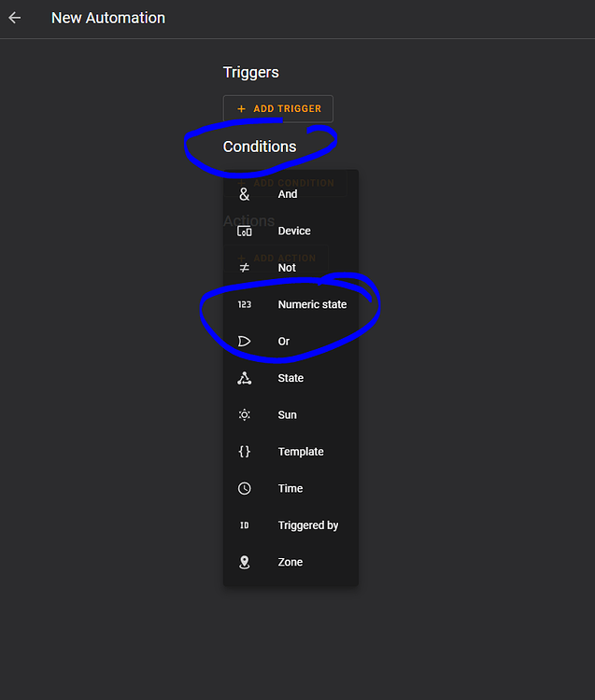Choose the Zone condition entry

point(290,562)
